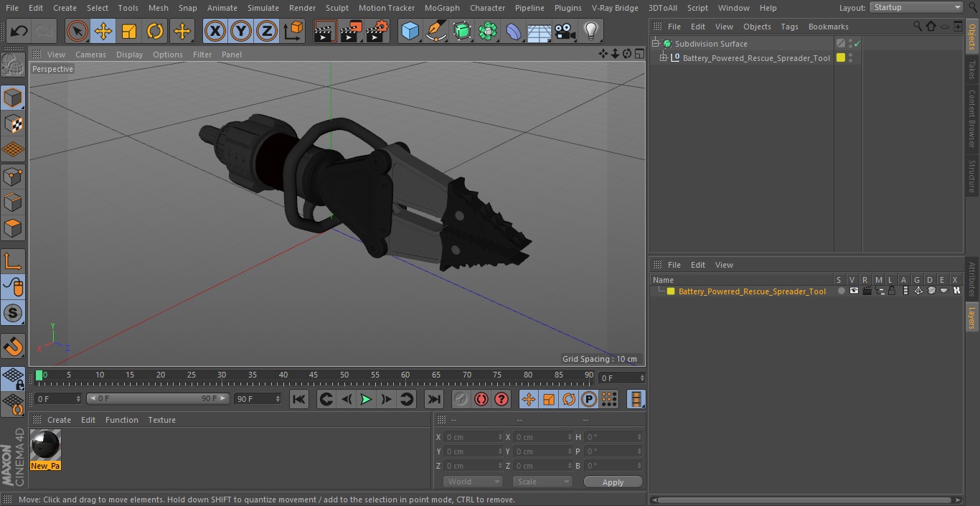The height and width of the screenshot is (506, 980).
Task: Open the Layout dropdown Startup
Action: [x=916, y=7]
